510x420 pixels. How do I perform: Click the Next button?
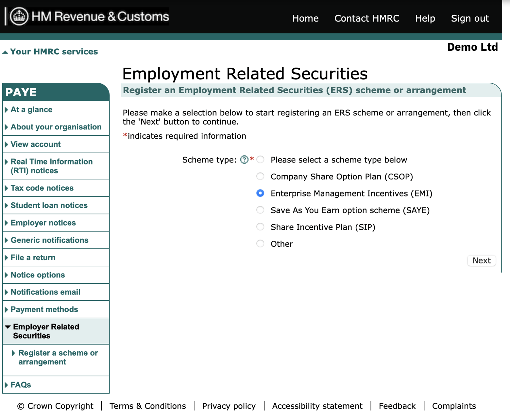tap(481, 260)
